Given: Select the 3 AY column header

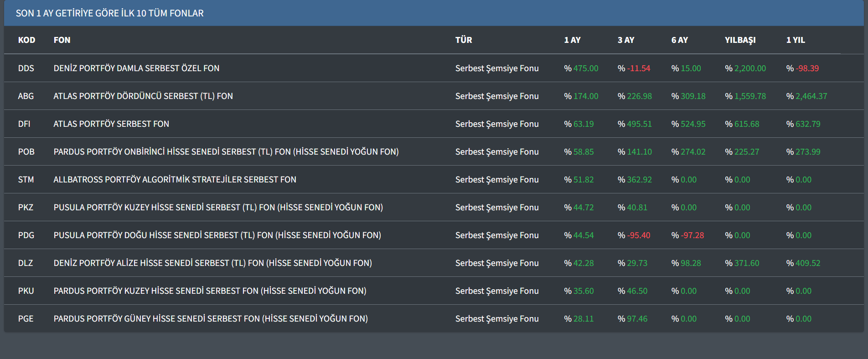Looking at the screenshot, I should (625, 40).
